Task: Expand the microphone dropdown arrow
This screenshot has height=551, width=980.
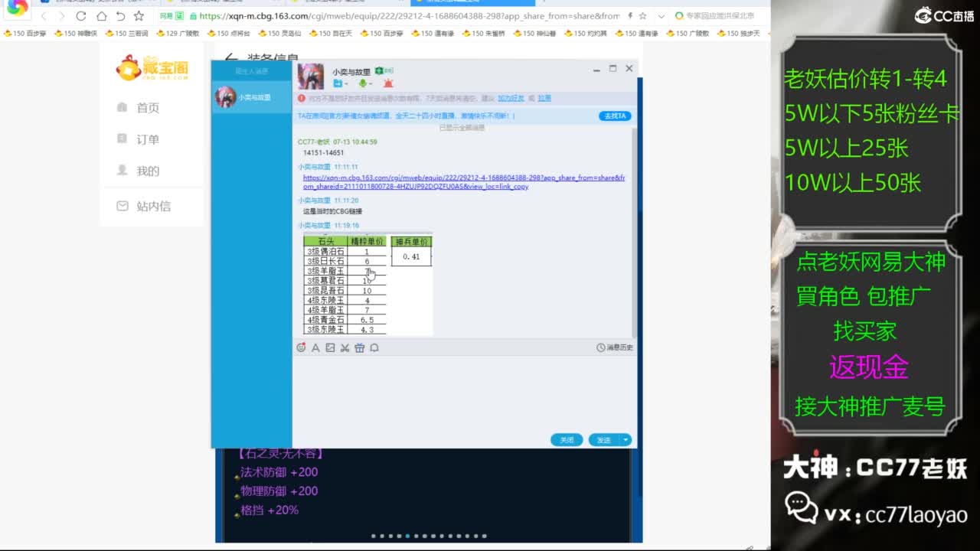Action: (371, 84)
